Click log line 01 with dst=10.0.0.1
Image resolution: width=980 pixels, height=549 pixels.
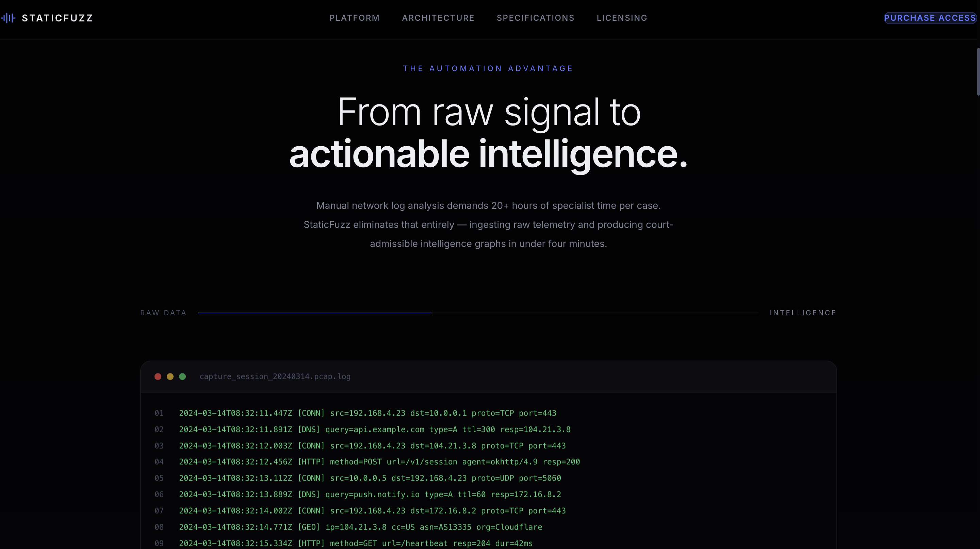pyautogui.click(x=367, y=413)
